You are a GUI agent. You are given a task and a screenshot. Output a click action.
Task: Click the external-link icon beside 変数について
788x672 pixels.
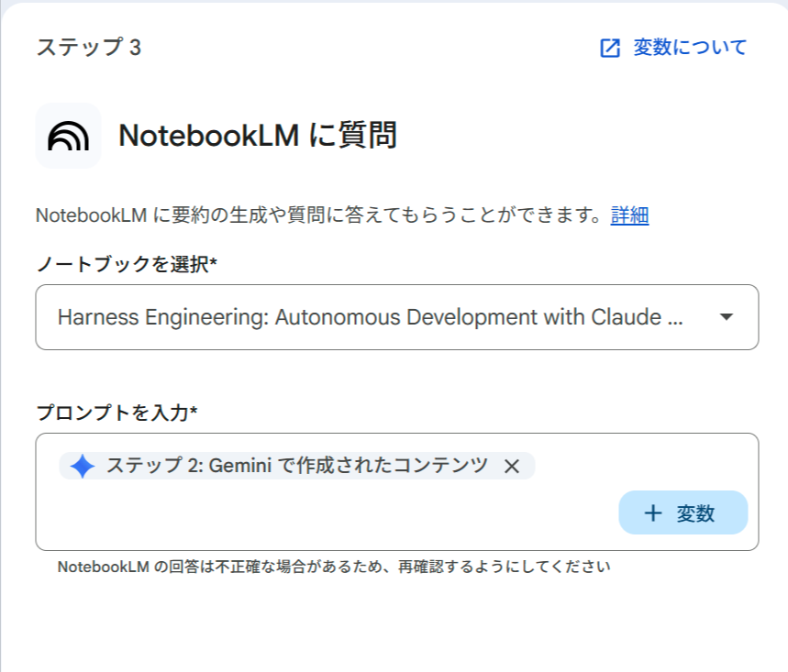610,49
